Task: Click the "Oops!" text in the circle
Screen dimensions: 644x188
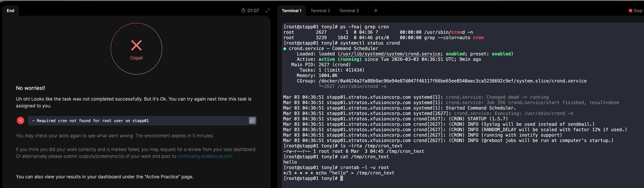Action: click(136, 58)
